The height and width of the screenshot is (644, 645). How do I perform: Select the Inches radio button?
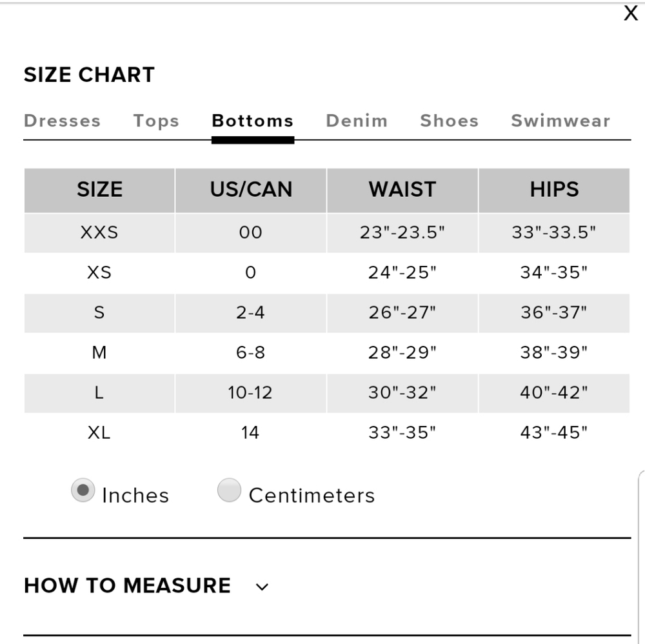83,491
